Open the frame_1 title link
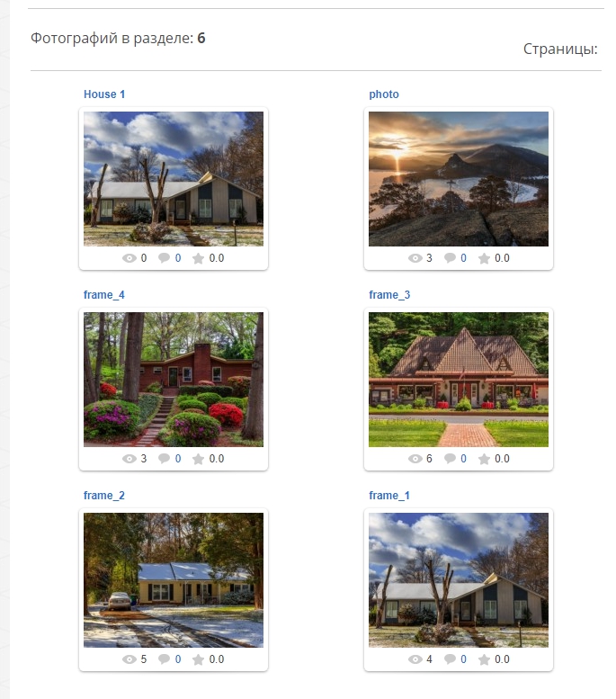 [389, 496]
